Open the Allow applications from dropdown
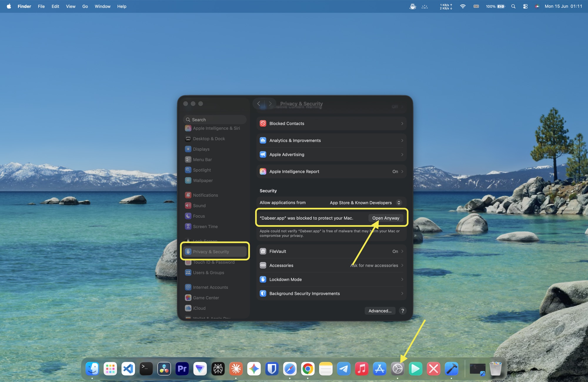The width and height of the screenshot is (588, 382). click(x=365, y=203)
